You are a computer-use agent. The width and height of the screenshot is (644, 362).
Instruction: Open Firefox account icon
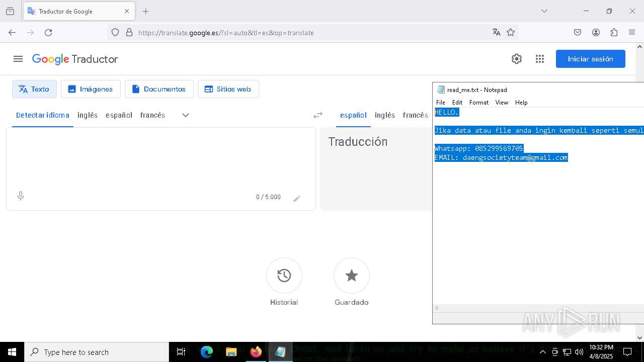[x=596, y=33]
